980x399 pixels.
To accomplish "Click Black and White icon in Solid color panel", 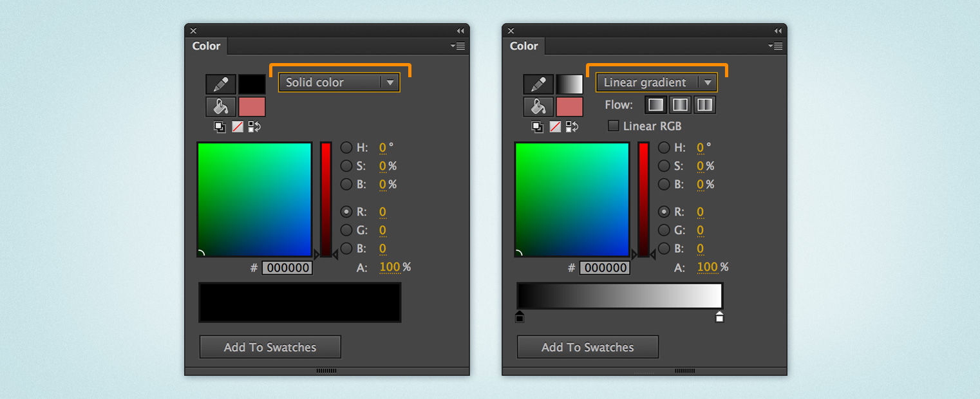I will (x=220, y=127).
